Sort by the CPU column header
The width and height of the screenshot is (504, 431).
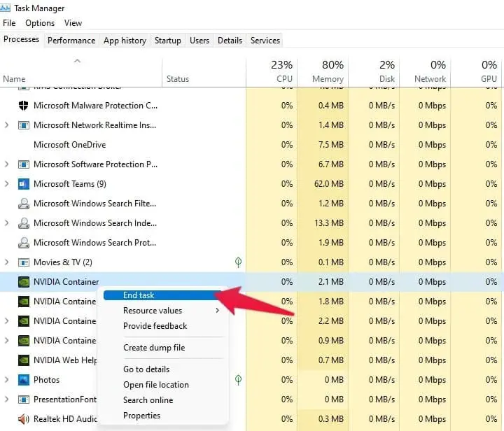(x=272, y=71)
